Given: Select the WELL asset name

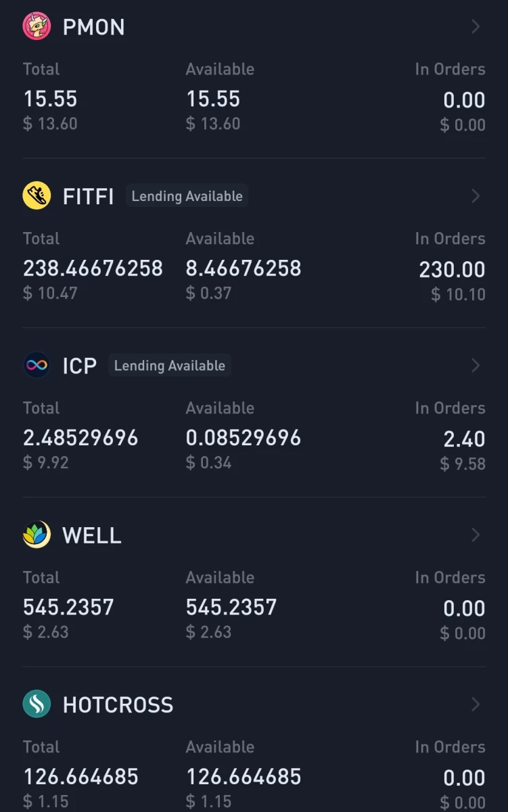Looking at the screenshot, I should [91, 536].
